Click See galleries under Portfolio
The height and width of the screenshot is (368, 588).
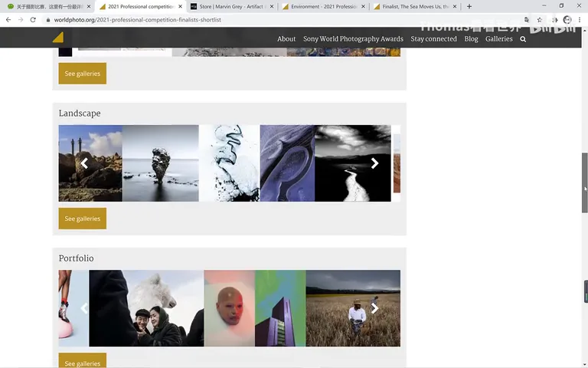[83, 360]
